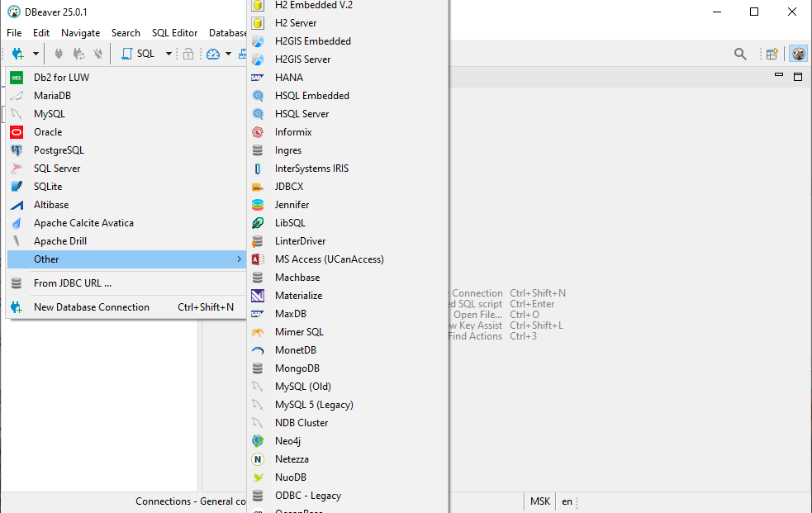This screenshot has width=812, height=513.
Task: Open the Navigate menu
Action: click(80, 33)
